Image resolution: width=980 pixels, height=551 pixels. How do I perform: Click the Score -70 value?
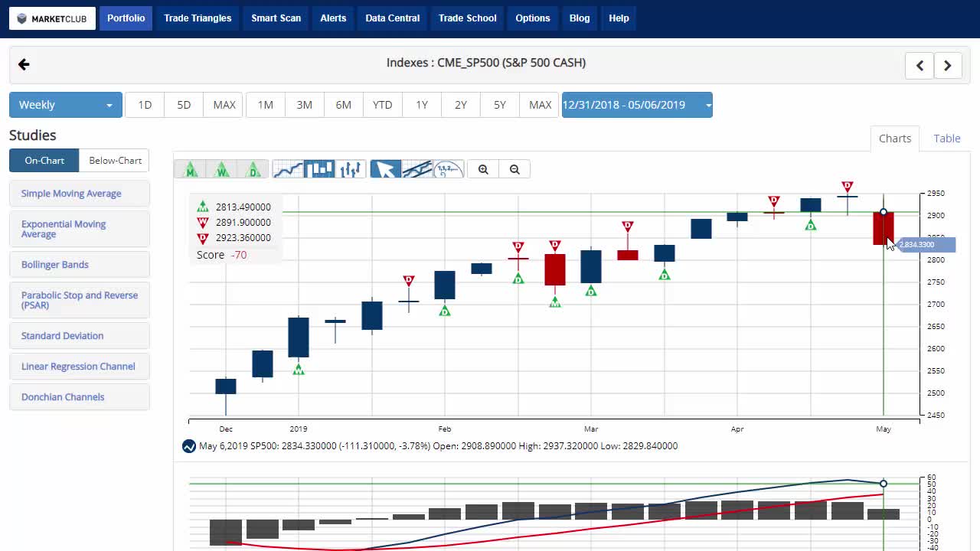click(240, 255)
